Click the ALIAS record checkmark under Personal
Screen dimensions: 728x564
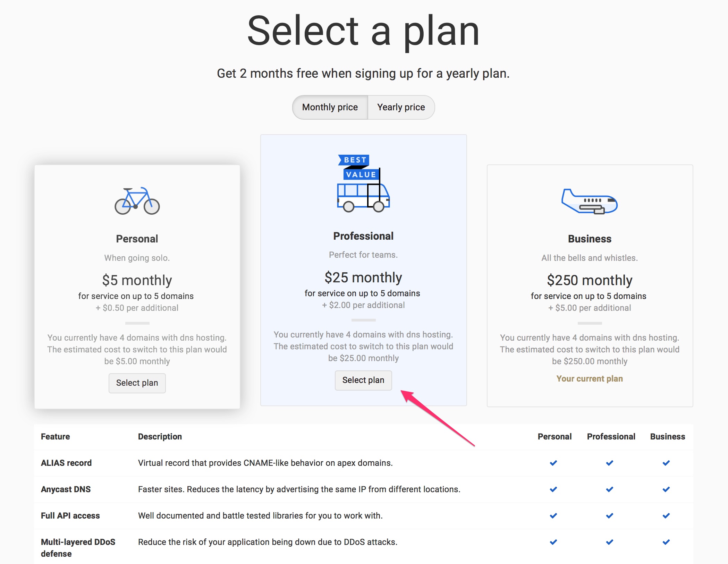[553, 463]
